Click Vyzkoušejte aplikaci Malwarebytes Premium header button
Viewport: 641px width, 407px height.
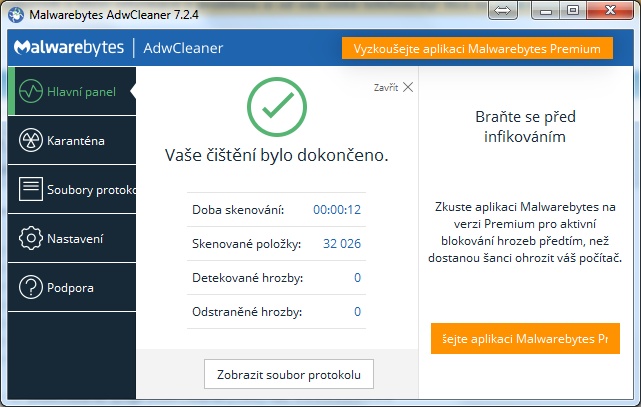477,49
